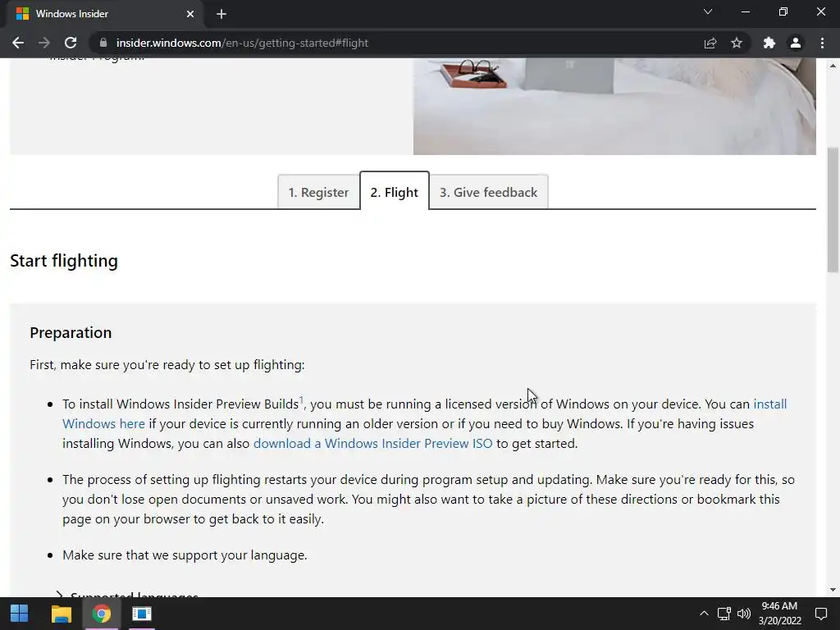Click scrollbar up arrow
The width and height of the screenshot is (840, 630).
[x=833, y=66]
